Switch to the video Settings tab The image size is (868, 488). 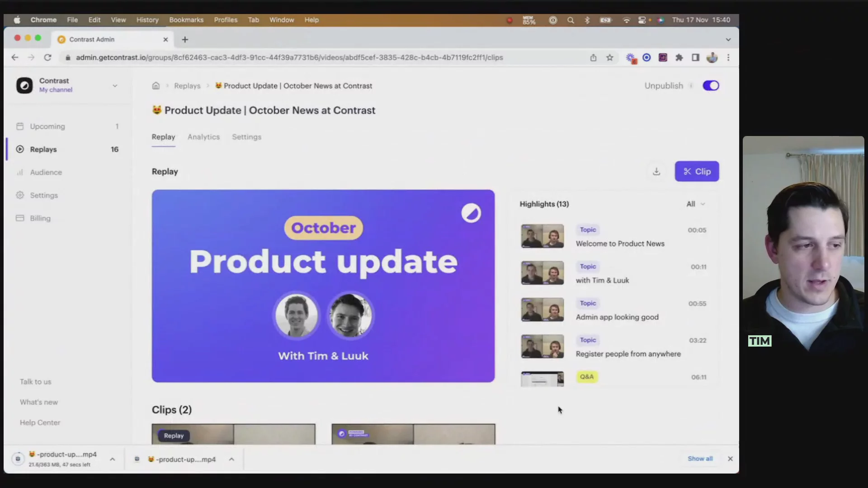coord(246,137)
